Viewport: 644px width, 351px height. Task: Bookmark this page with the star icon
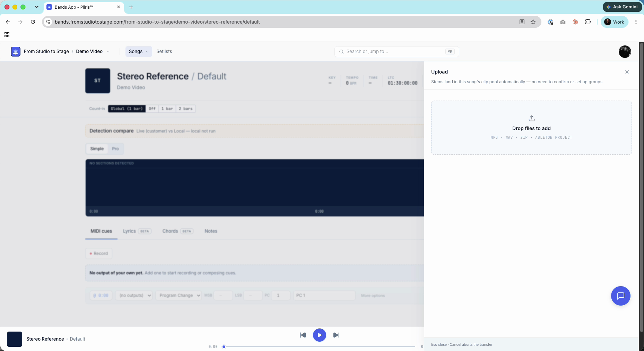click(533, 22)
